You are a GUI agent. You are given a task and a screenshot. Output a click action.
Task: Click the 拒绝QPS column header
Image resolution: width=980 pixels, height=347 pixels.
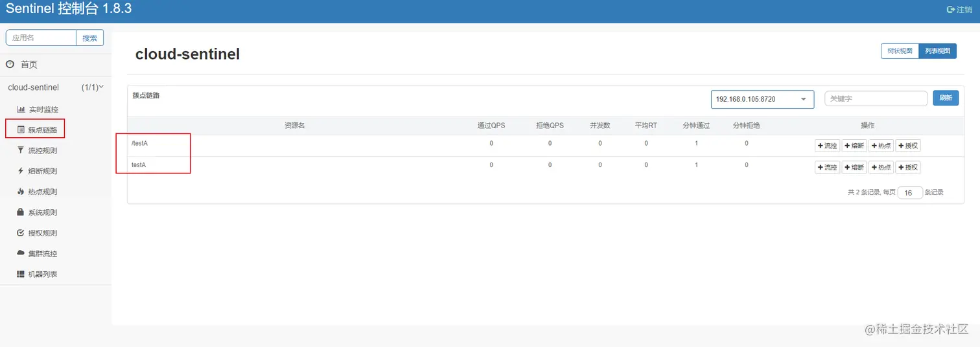550,126
